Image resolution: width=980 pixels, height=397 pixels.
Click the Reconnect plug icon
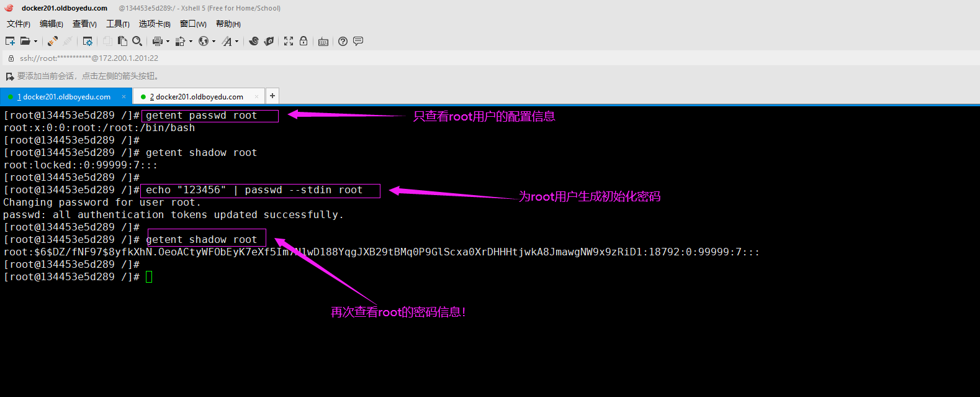click(53, 41)
